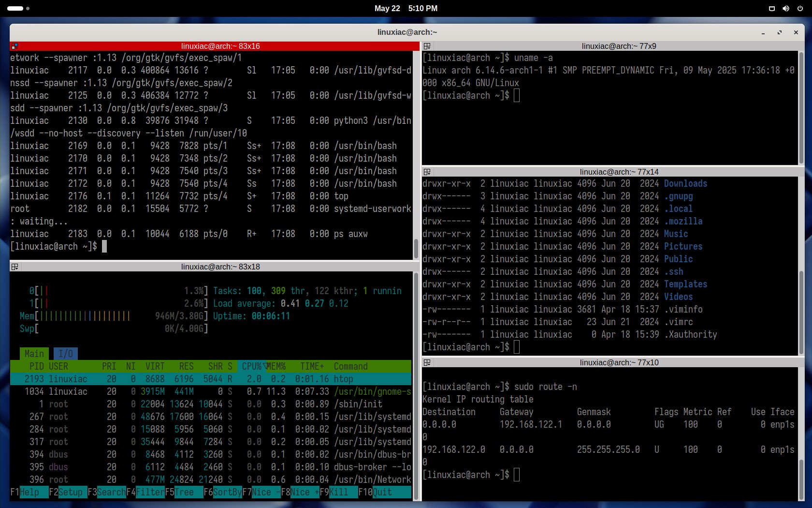The image size is (812, 508).
Task: Open the group menu icon of the 83x16 terminal
Action: [x=14, y=46]
